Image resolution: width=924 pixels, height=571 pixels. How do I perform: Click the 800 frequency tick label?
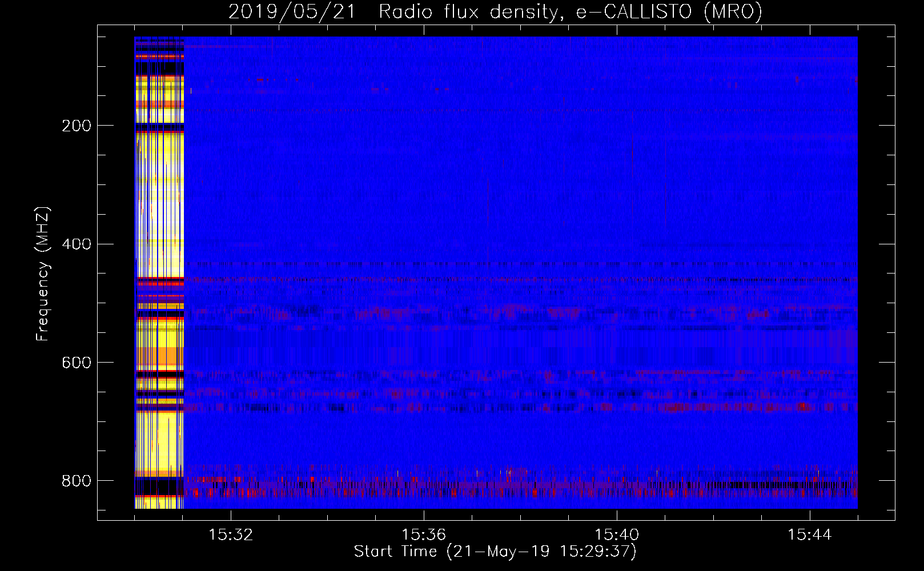(77, 481)
